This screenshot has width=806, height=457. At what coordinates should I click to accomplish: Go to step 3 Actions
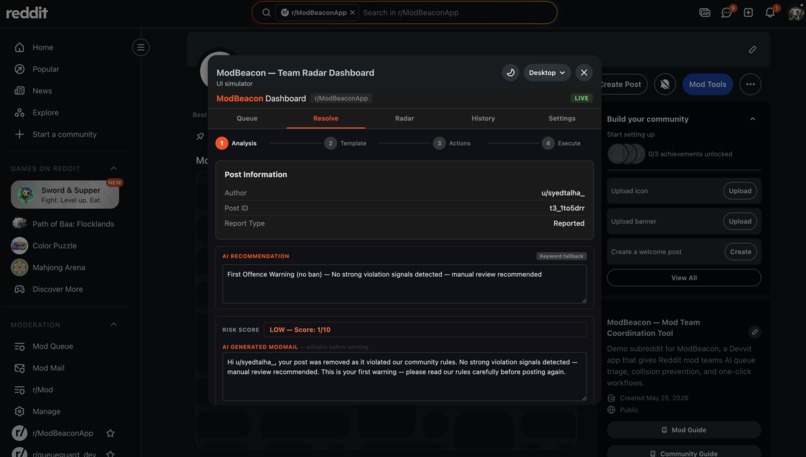[451, 143]
